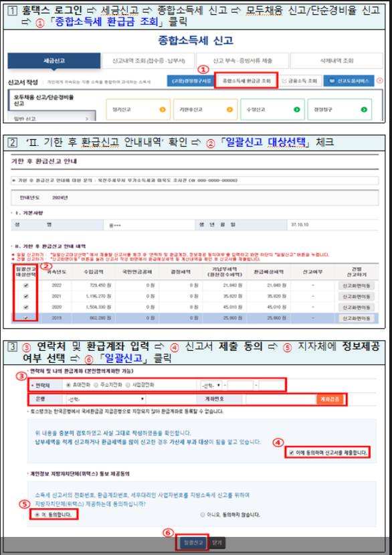This screenshot has width=392, height=555.
Task: Click 일괄신고 submit button
Action: click(x=193, y=542)
